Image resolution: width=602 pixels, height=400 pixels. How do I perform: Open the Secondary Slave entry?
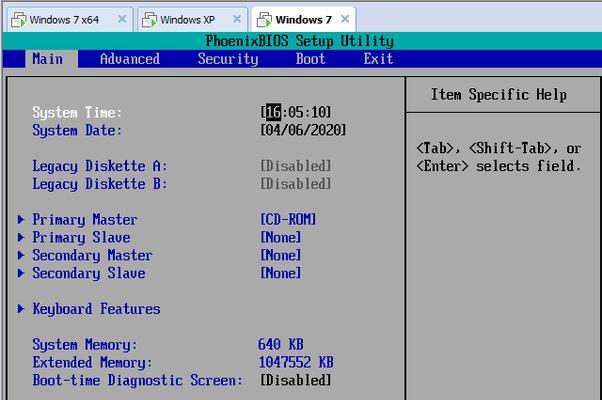pos(89,273)
